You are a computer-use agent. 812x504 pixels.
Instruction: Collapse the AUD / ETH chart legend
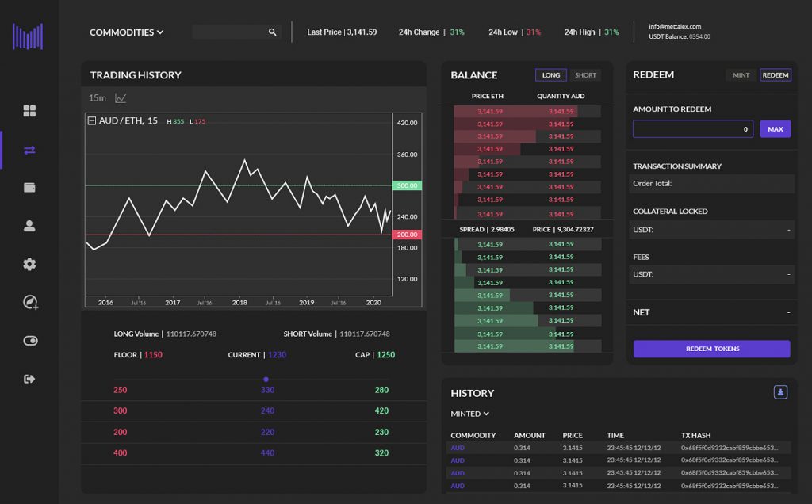coord(92,120)
